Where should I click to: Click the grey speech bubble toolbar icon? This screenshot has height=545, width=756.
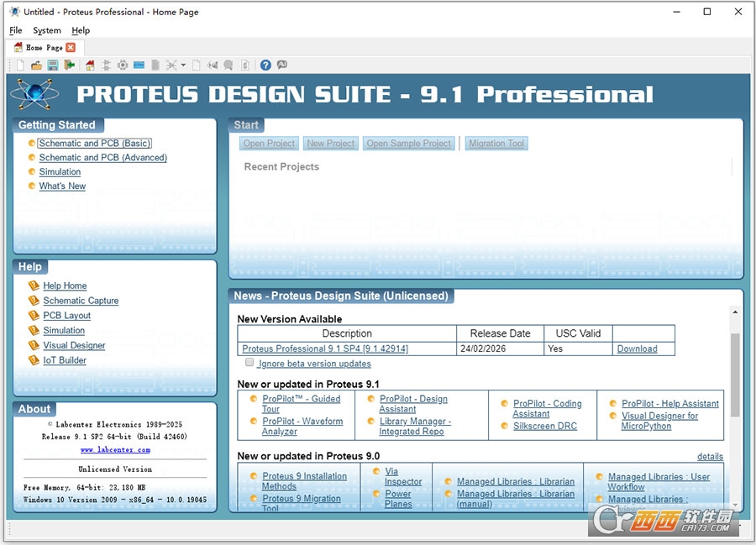[x=228, y=65]
